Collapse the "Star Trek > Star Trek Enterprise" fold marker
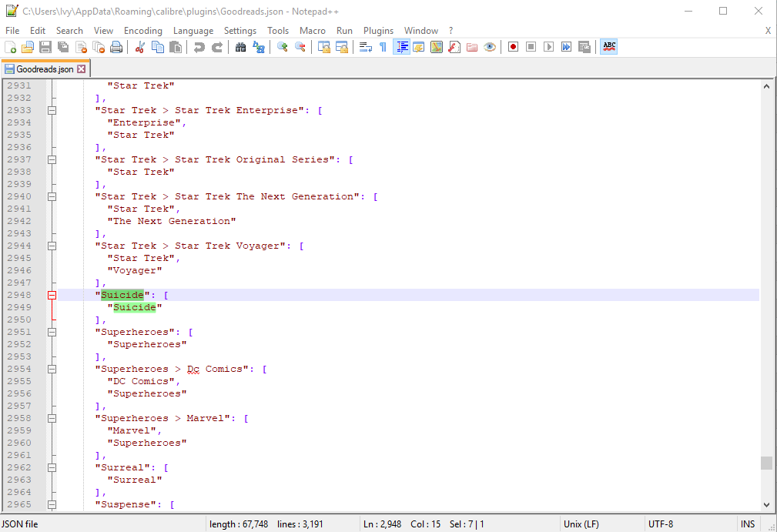The image size is (777, 532). tap(52, 110)
